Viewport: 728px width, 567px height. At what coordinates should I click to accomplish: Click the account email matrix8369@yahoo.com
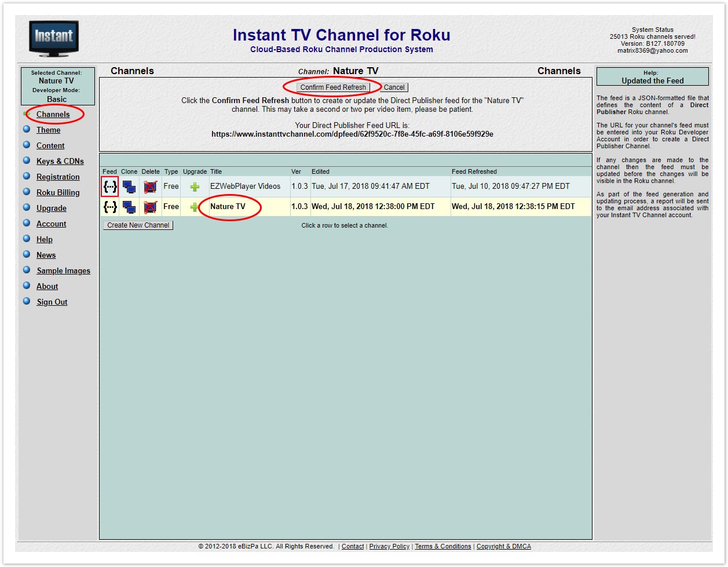pyautogui.click(x=653, y=50)
